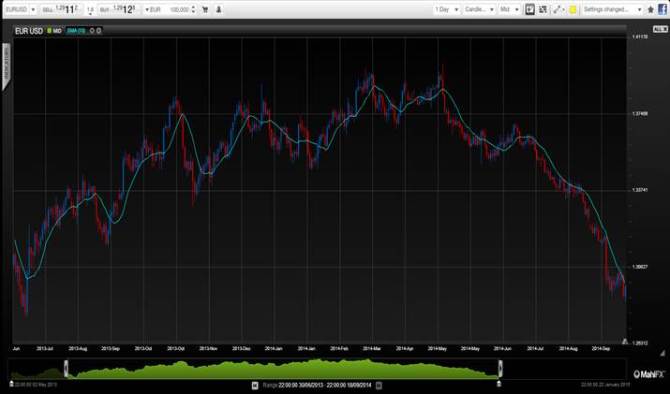The width and height of the screenshot is (670, 394).
Task: Click the Buy price button
Action: (x=118, y=9)
